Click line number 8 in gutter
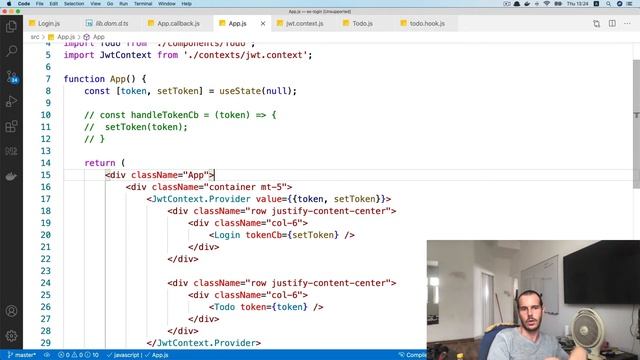640x360 pixels. coord(48,91)
